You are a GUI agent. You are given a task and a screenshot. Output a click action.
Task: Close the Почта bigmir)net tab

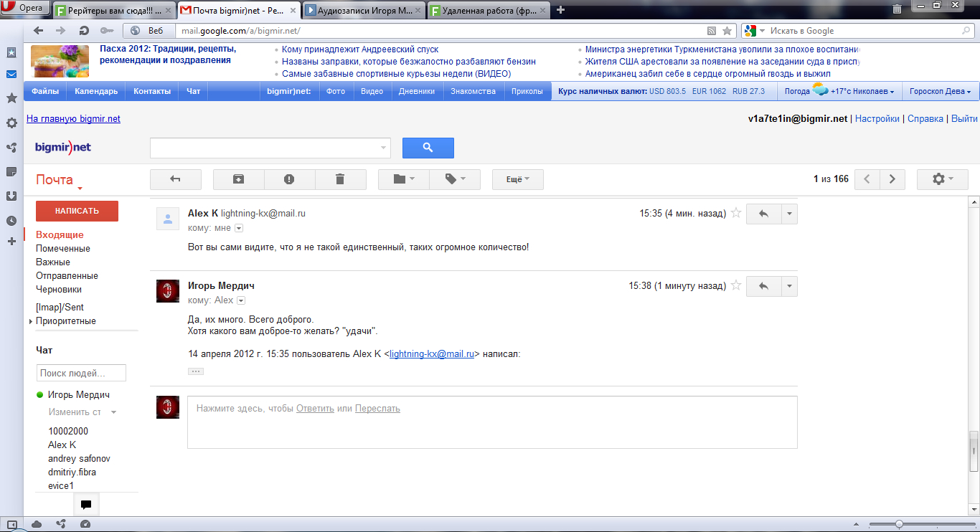pos(293,11)
